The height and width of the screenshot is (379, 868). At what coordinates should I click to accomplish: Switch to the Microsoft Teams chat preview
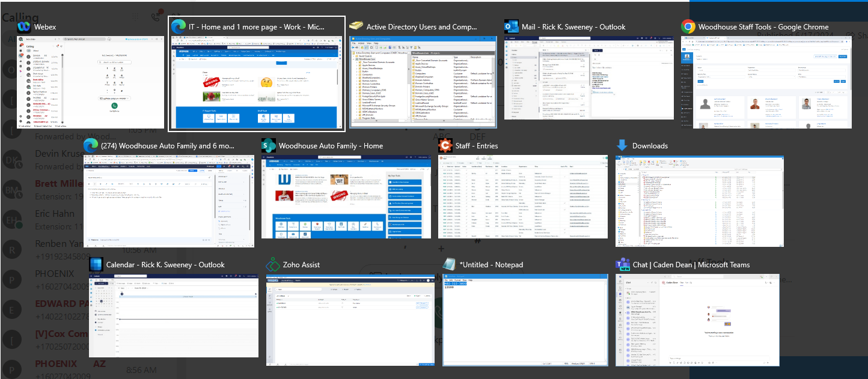697,320
